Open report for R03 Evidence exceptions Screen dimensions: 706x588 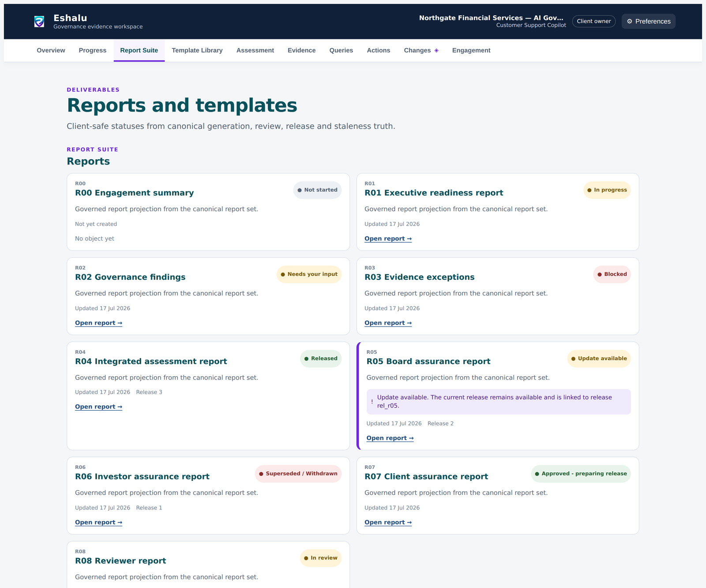click(x=388, y=323)
